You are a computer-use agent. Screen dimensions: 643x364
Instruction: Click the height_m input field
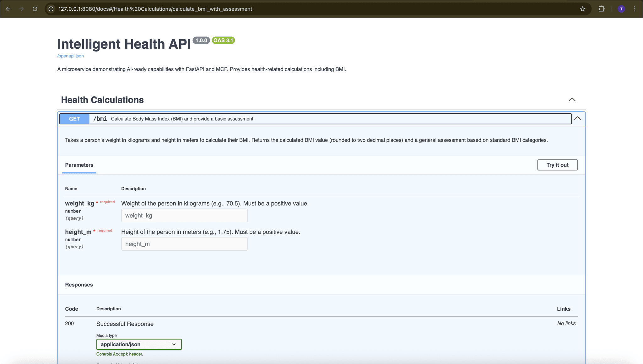(x=184, y=244)
